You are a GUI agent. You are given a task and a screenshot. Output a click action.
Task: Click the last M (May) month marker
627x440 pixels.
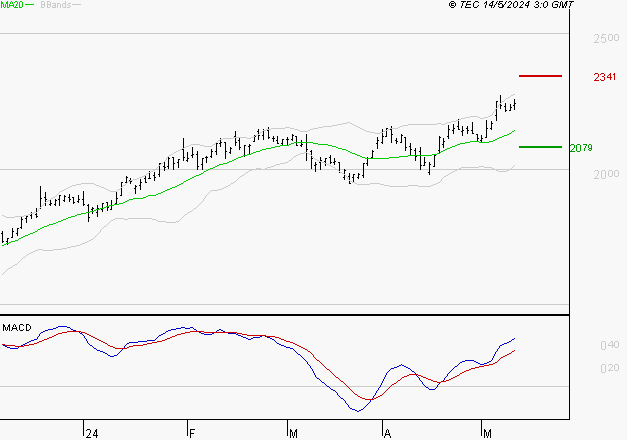487,434
